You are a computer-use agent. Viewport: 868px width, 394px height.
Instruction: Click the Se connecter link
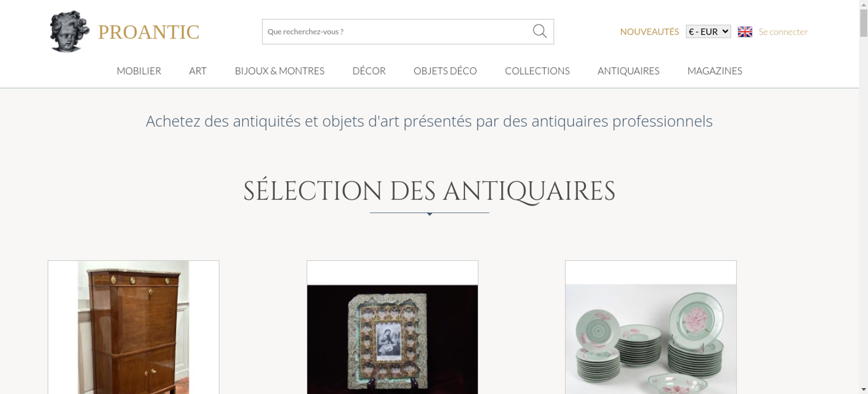(x=783, y=32)
